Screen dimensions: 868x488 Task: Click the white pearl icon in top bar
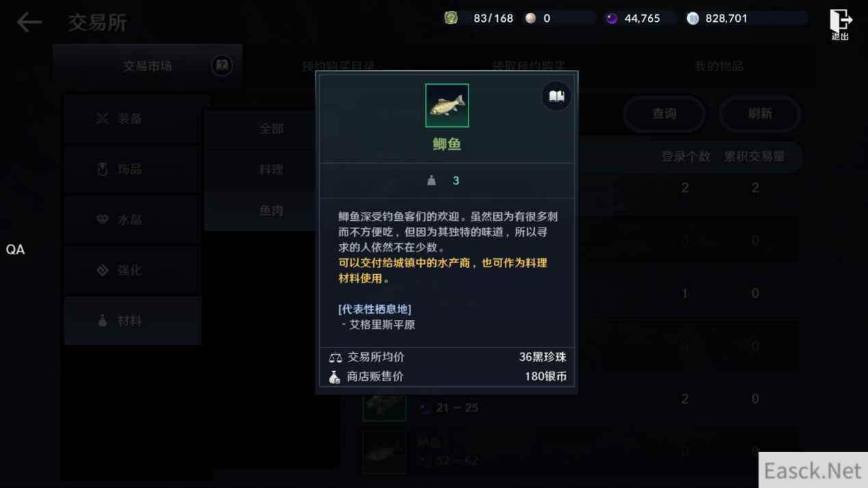pos(531,18)
